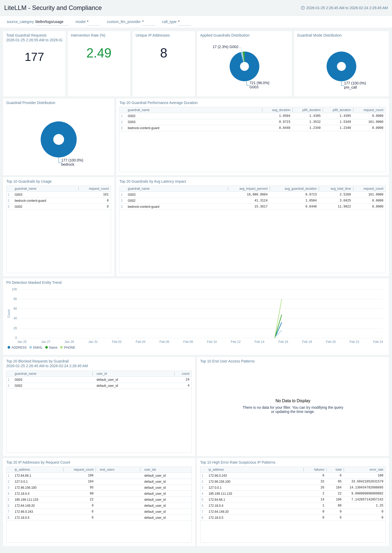Click 172.66.0.243 in Suspicious IP Patterns table

(x=218, y=476)
